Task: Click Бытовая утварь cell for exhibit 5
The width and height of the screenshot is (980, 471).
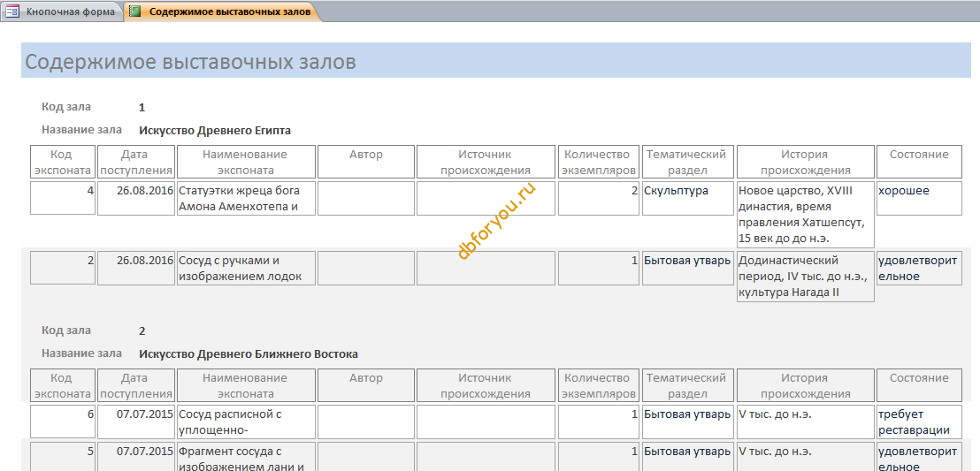Action: click(x=688, y=457)
